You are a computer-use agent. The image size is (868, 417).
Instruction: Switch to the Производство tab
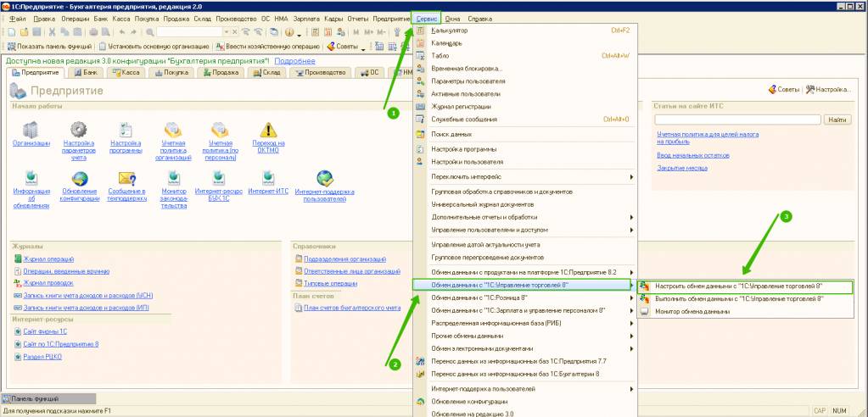pos(321,72)
